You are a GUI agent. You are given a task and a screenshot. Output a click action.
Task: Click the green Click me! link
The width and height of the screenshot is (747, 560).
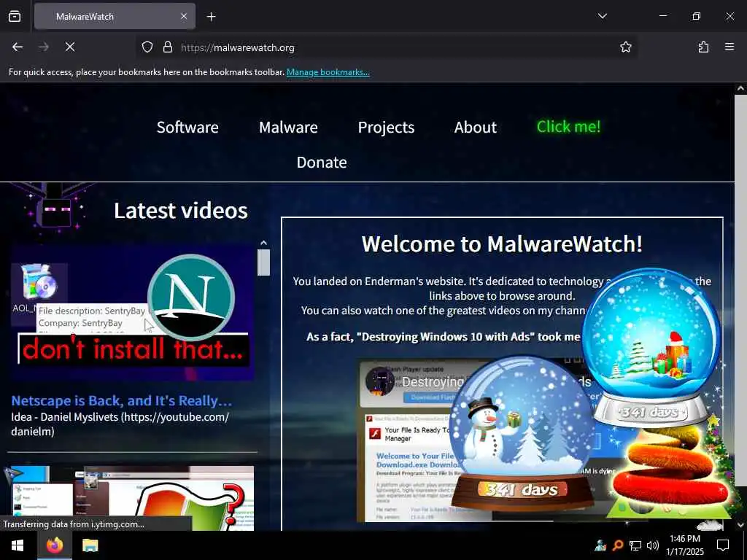coord(568,127)
